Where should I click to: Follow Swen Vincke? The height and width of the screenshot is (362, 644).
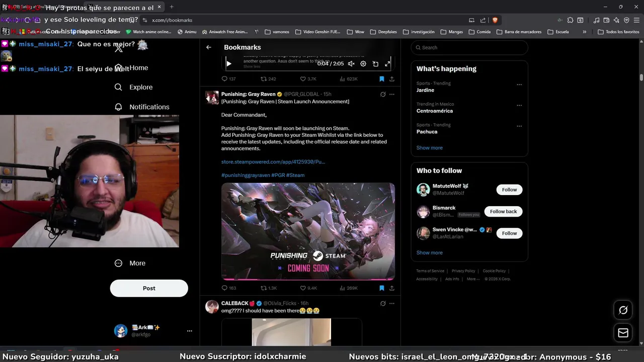(x=509, y=233)
